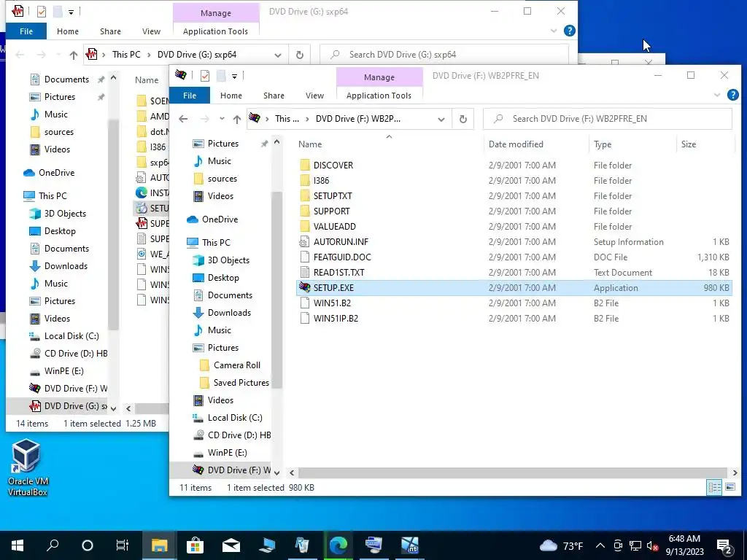
Task: Open the notification center icon
Action: pyautogui.click(x=724, y=545)
